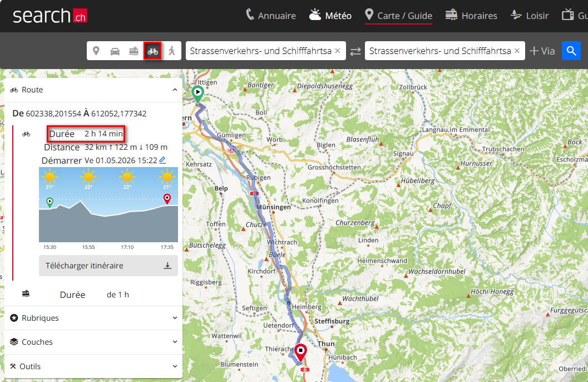
Task: Swap the start and destination fields
Action: [355, 51]
